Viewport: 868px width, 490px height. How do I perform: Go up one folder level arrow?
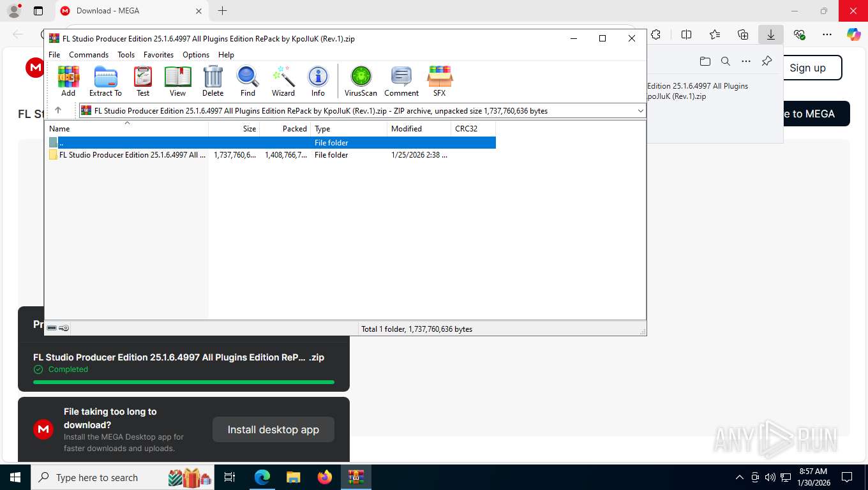(58, 110)
